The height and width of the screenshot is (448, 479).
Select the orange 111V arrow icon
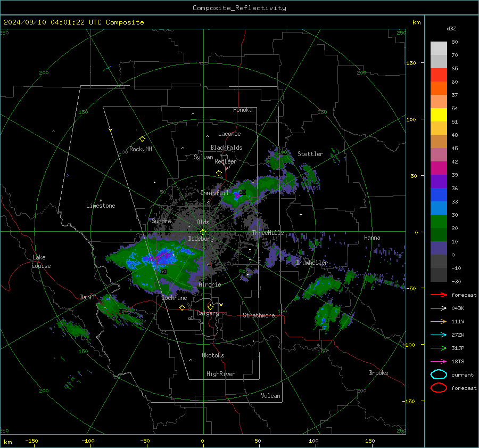pyautogui.click(x=439, y=321)
